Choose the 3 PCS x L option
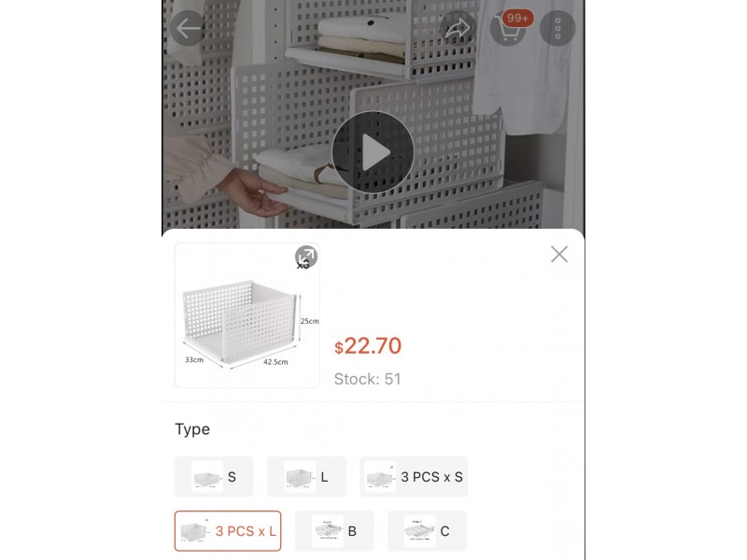The width and height of the screenshot is (747, 560). 228,531
